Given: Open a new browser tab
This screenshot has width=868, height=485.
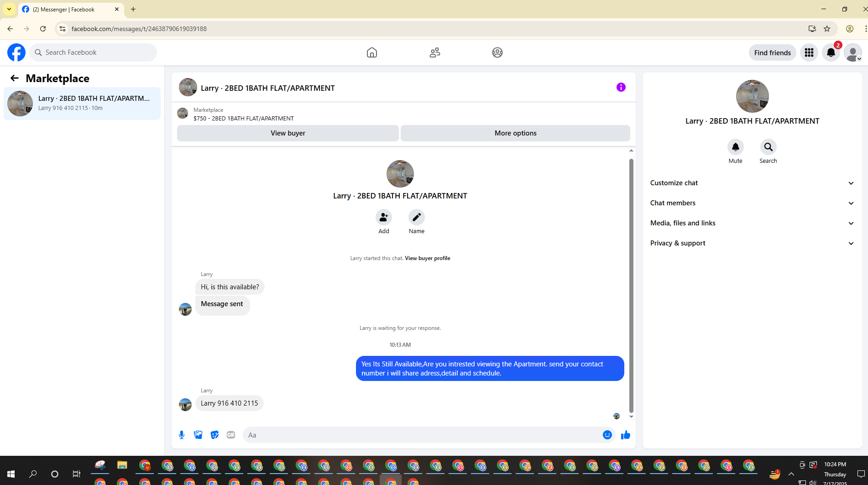Looking at the screenshot, I should pyautogui.click(x=133, y=9).
